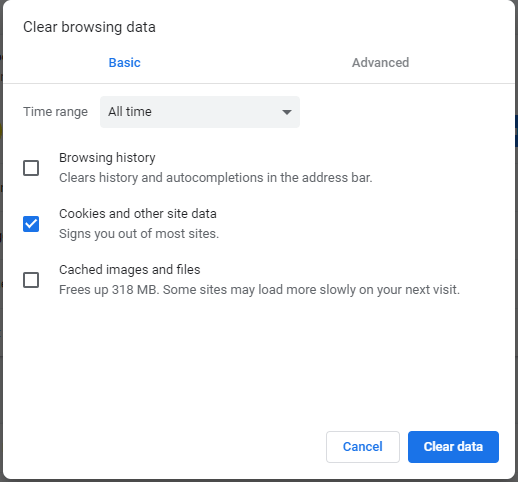Switch to the Advanced tab
This screenshot has width=518, height=482.
point(380,63)
